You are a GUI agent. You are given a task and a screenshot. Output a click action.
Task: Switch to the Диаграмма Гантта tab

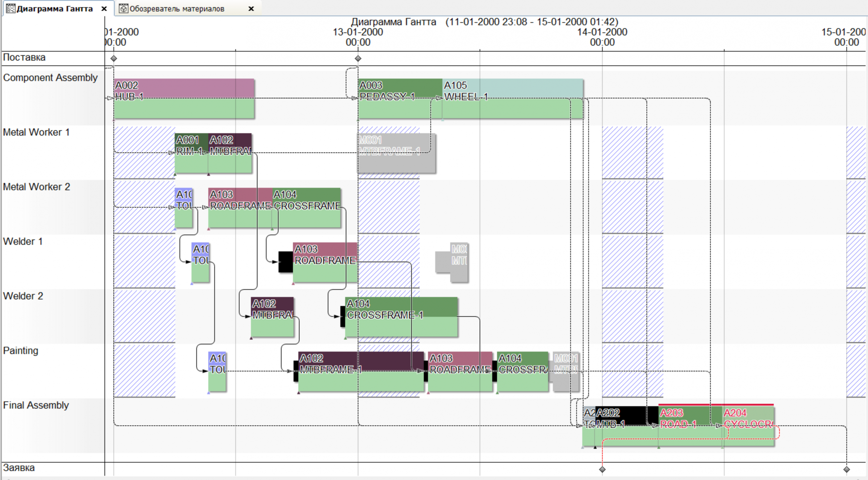click(54, 9)
